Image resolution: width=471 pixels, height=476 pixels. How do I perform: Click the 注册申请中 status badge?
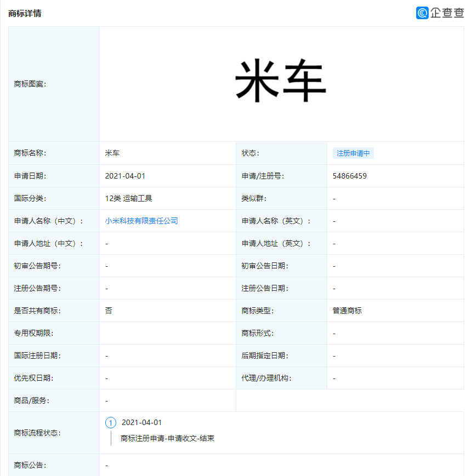click(353, 153)
